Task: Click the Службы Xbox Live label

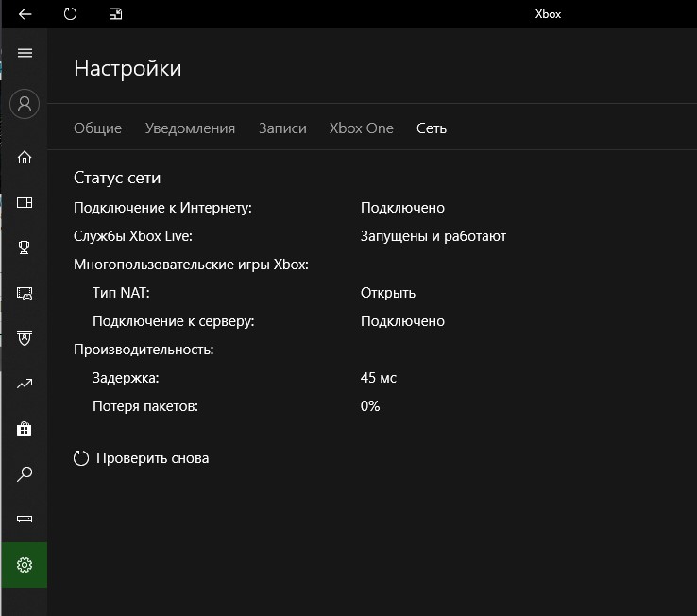Action: (133, 236)
